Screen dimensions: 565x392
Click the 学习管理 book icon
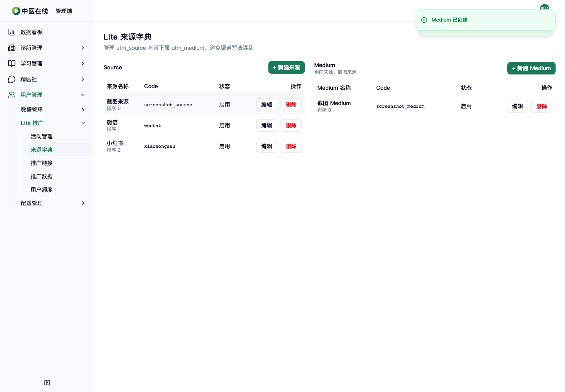pyautogui.click(x=12, y=64)
